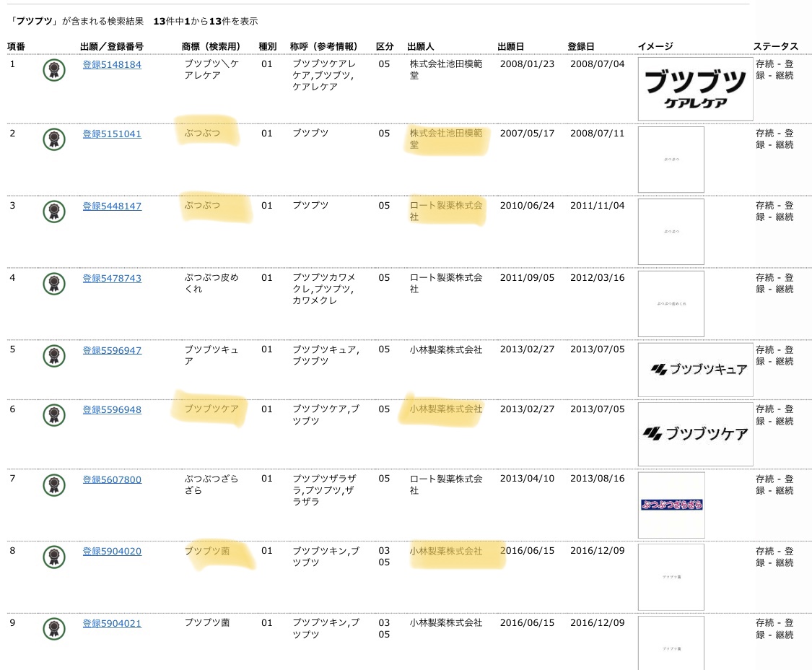Open registration link 登録5596947

(112, 350)
